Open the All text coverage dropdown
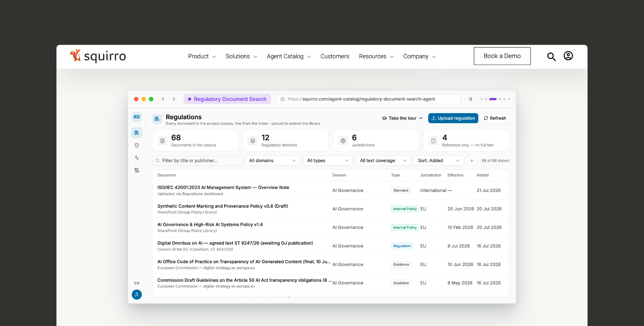This screenshot has height=326, width=644. click(384, 161)
